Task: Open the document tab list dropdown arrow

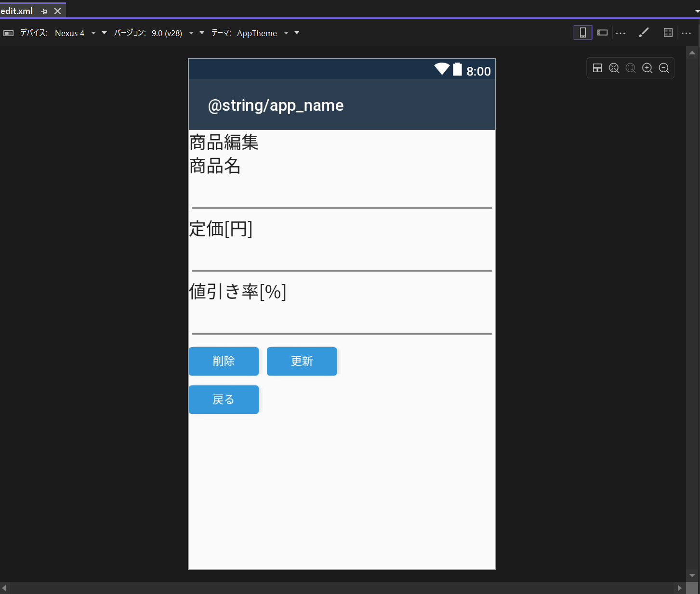Action: coord(697,11)
